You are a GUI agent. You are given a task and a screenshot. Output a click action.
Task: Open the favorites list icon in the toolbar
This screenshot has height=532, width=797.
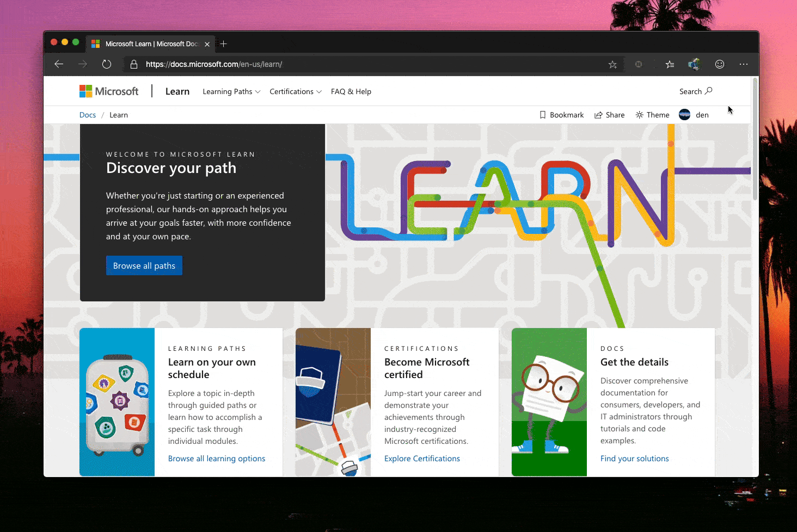(x=670, y=64)
